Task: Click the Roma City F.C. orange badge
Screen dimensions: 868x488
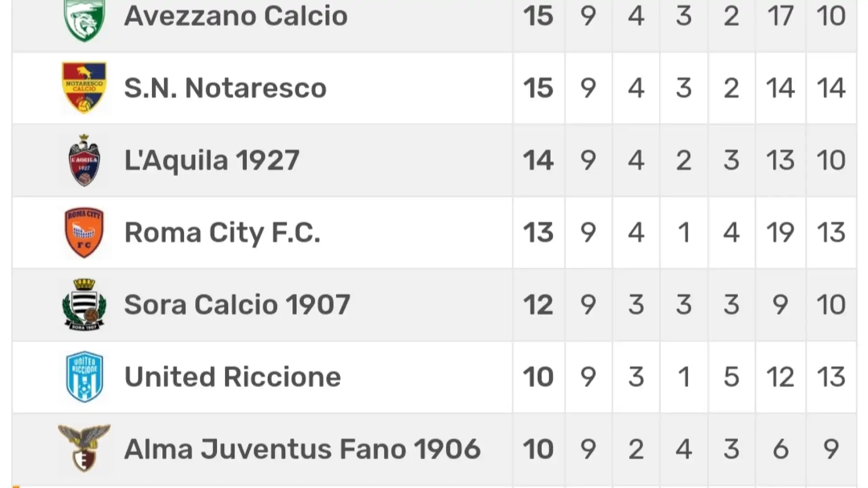Action: 84,232
